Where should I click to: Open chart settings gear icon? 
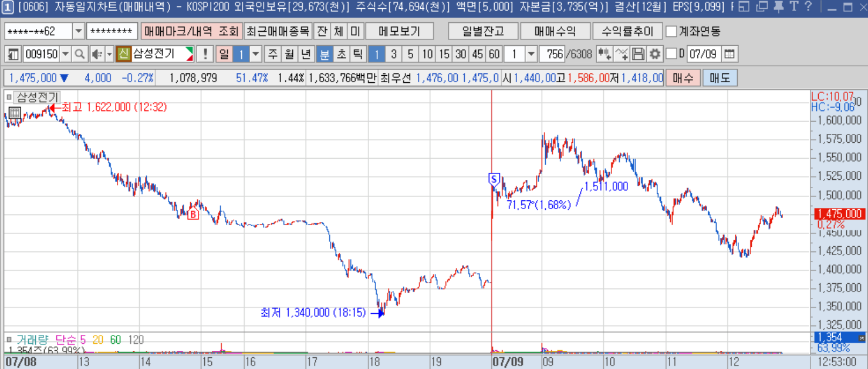tap(655, 55)
